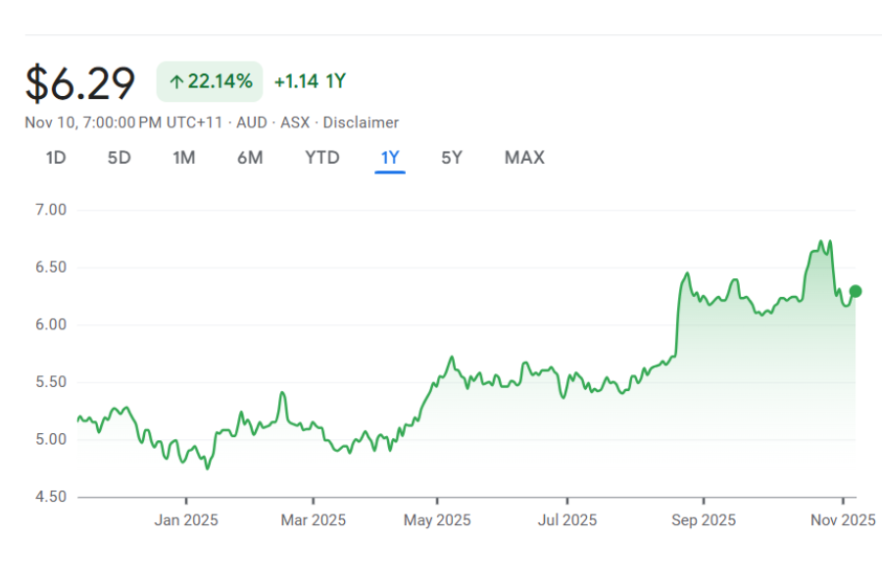Click the Sep 2025 axis label
This screenshot has height=588, width=882.
pyautogui.click(x=704, y=520)
